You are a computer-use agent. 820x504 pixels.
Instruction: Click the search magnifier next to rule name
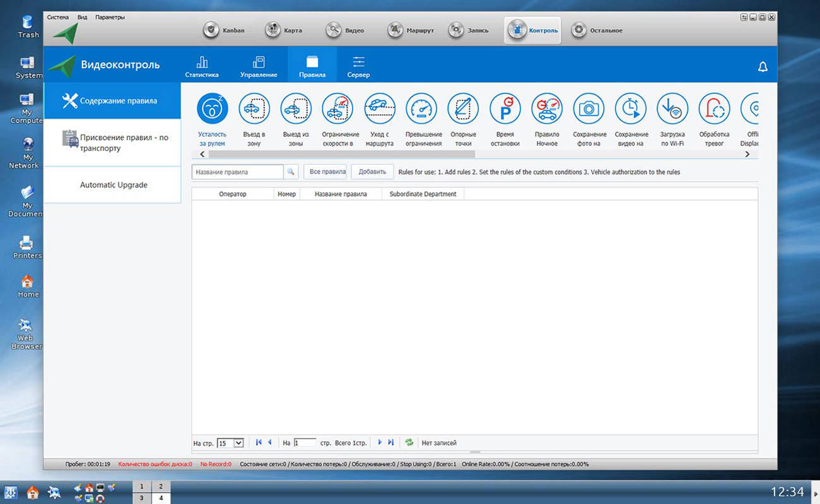pyautogui.click(x=291, y=172)
